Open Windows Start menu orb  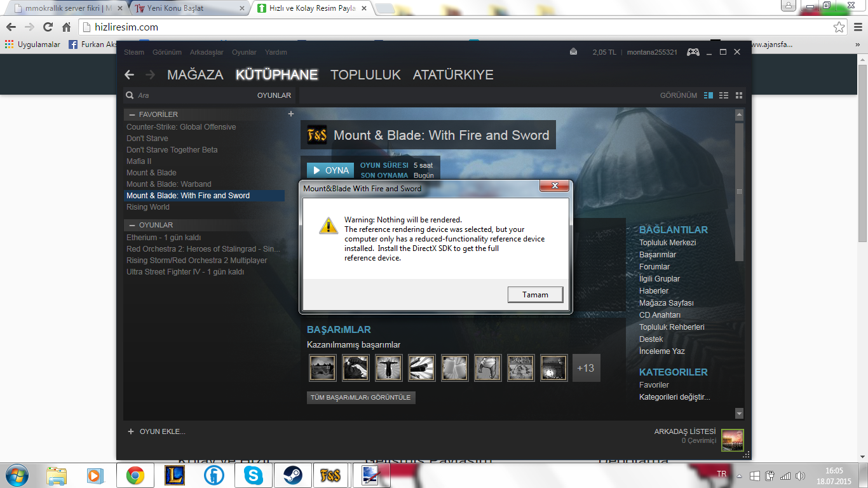[18, 475]
